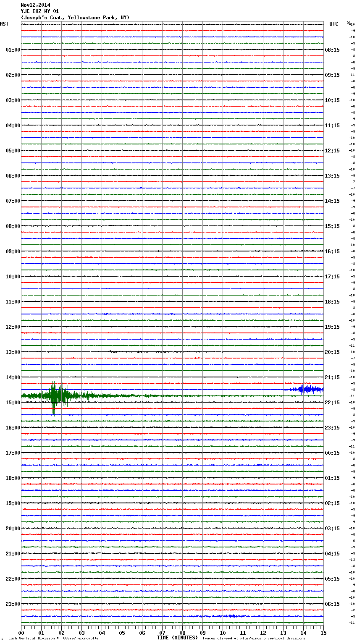Screen dimensions: 357x644
Task: Click the 23:15 UTC time label
Action: pyautogui.click(x=332, y=428)
